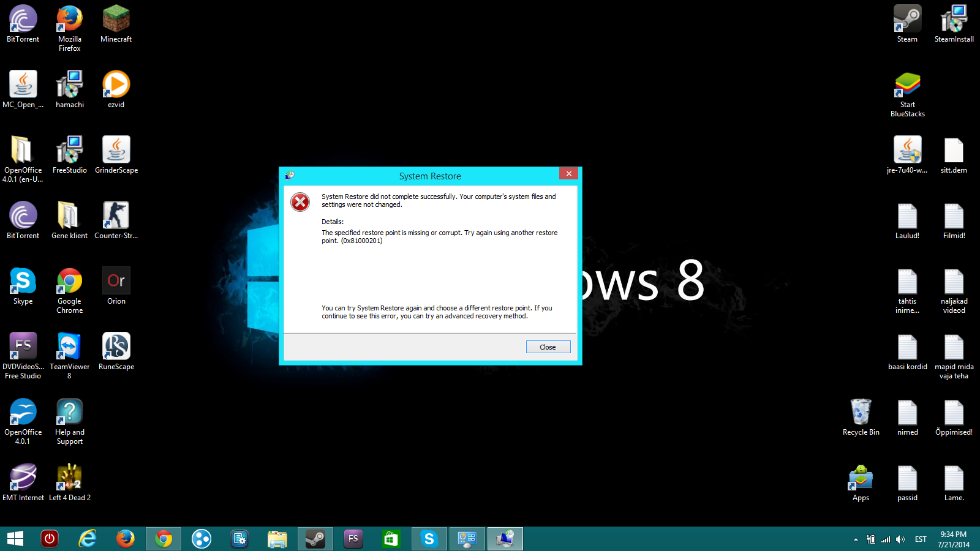This screenshot has height=551, width=980.
Task: Open the GrinderScape Java icon
Action: [116, 154]
